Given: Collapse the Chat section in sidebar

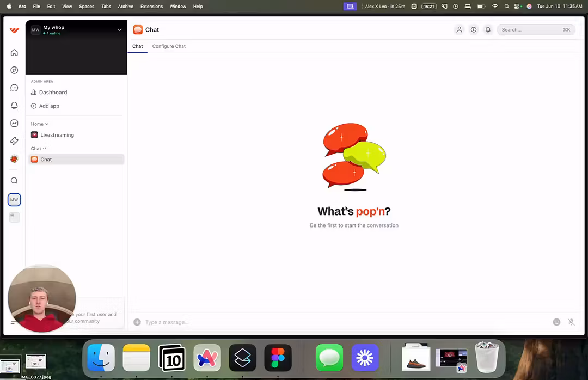Looking at the screenshot, I should pyautogui.click(x=38, y=149).
